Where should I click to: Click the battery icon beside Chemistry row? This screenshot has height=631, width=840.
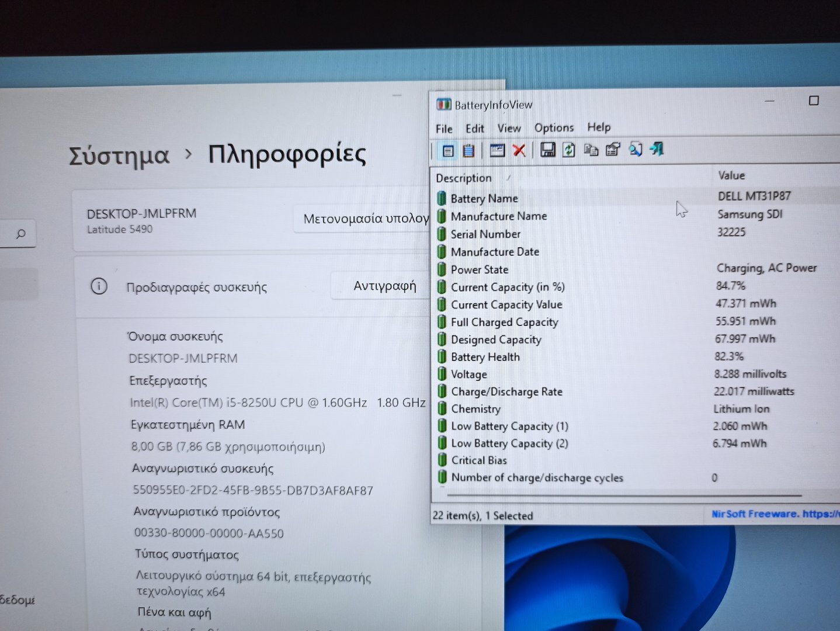(x=442, y=408)
